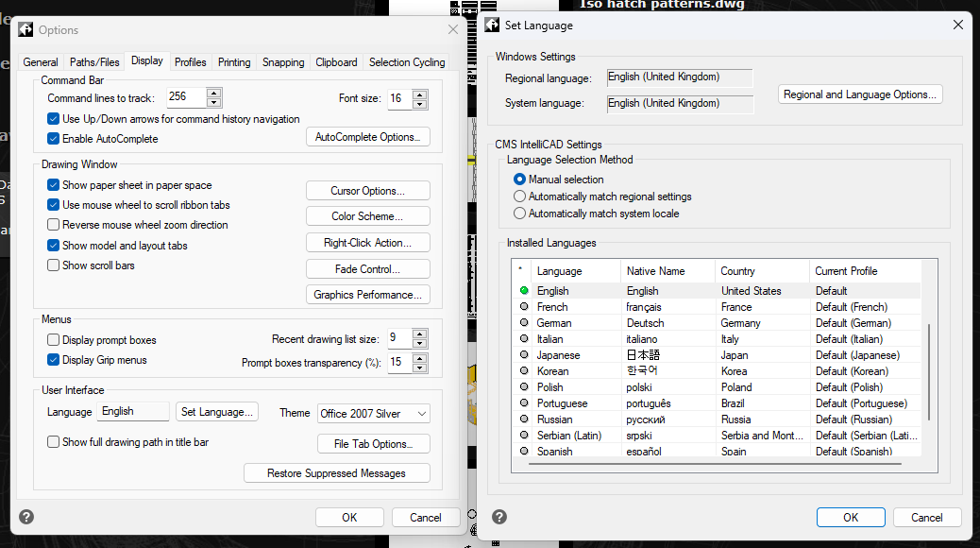980x548 pixels.
Task: Decrease the Font size spinner
Action: pos(420,104)
